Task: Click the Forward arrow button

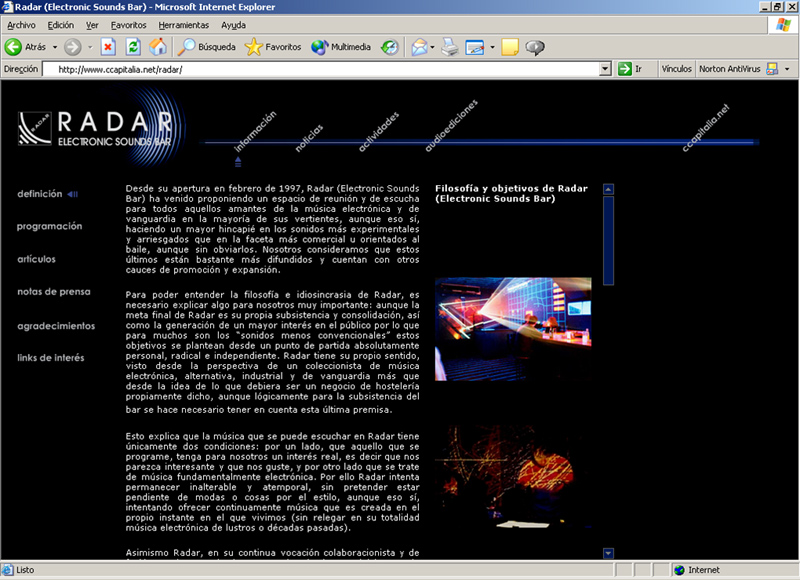Action: pyautogui.click(x=72, y=47)
